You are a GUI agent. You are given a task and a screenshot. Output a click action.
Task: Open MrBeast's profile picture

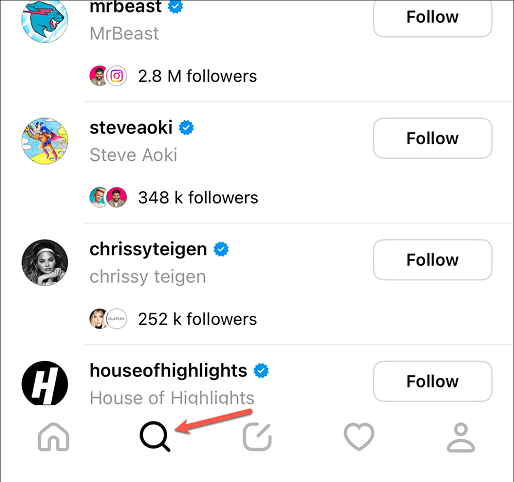click(45, 20)
